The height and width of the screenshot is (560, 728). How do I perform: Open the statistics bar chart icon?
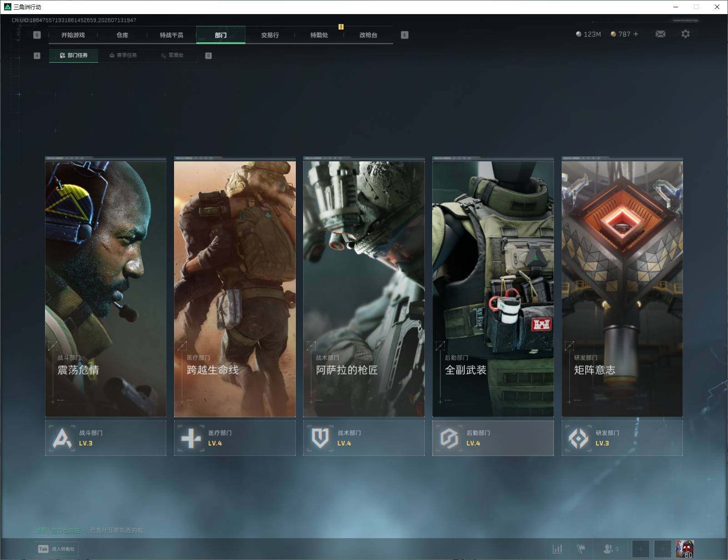pyautogui.click(x=557, y=549)
